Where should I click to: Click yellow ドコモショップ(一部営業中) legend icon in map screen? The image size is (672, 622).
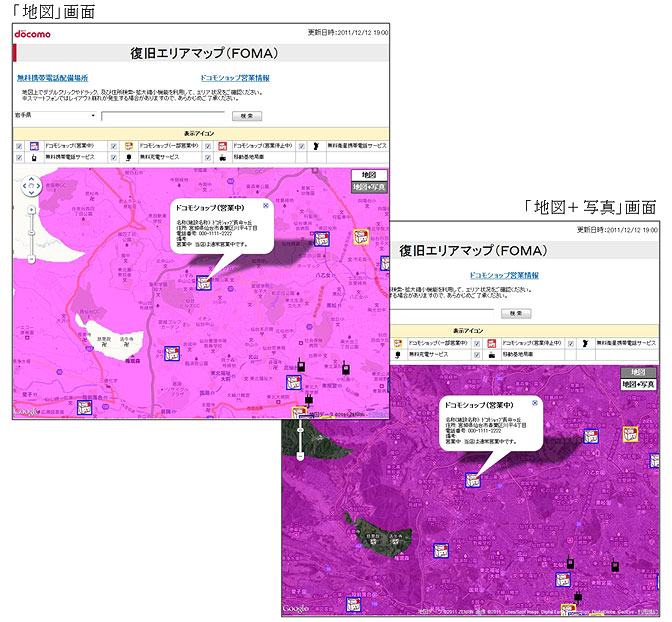[x=129, y=146]
